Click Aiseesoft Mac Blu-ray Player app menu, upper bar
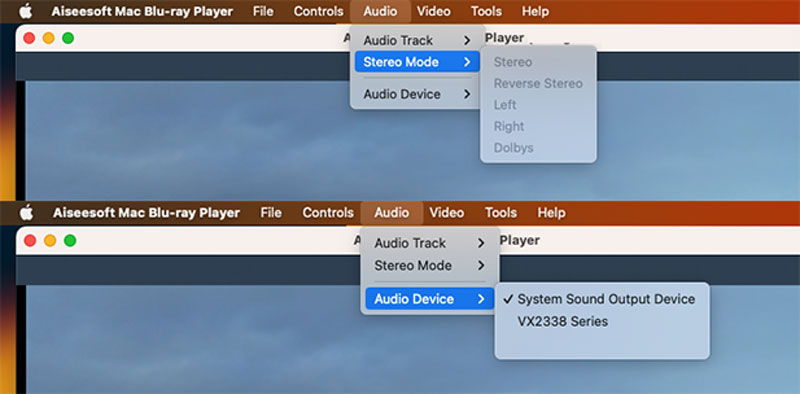Screen dimensions: 800x394 pos(142,11)
